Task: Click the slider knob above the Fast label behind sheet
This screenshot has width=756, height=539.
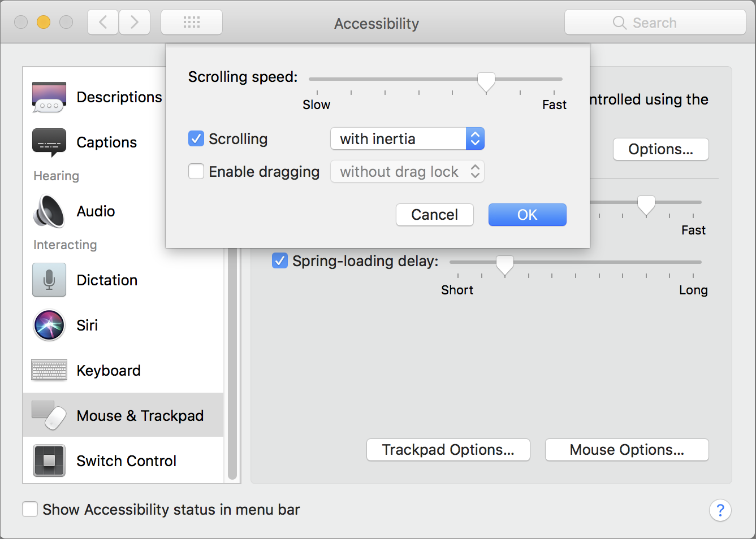Action: (646, 206)
